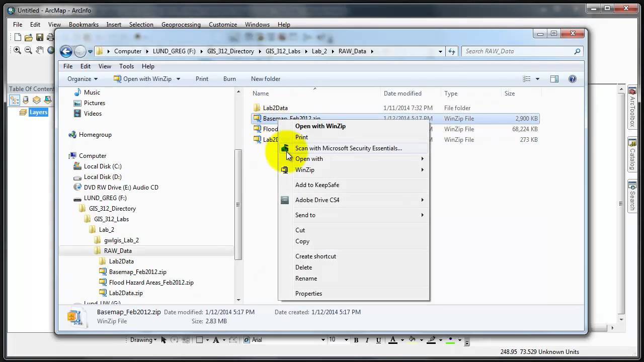Open the Drawing menu dropdown
Viewport: 644px width, 362px height.
pos(143,340)
